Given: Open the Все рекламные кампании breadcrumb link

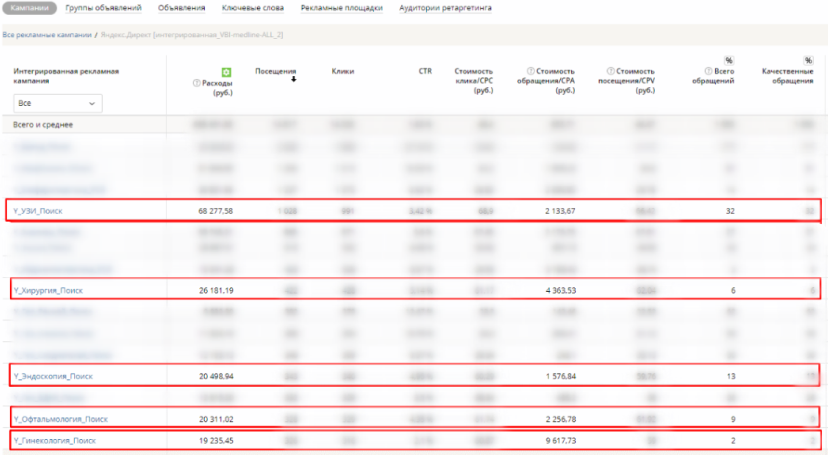Looking at the screenshot, I should (x=47, y=35).
